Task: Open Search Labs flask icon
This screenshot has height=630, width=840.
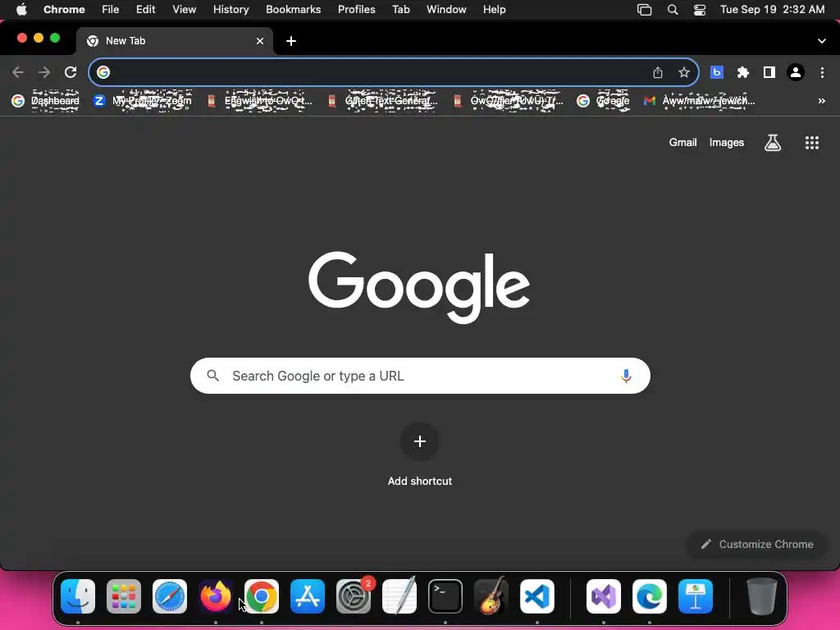Action: coord(773,143)
